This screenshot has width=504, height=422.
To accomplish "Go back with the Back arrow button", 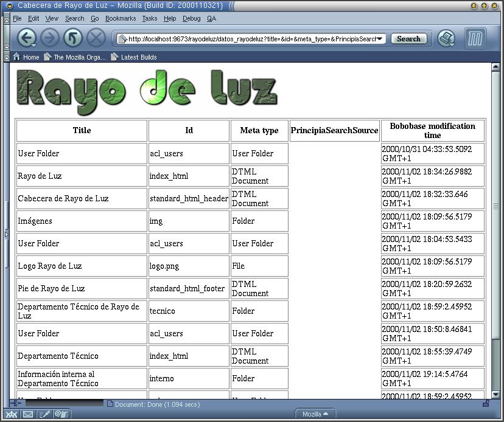I will point(26,38).
